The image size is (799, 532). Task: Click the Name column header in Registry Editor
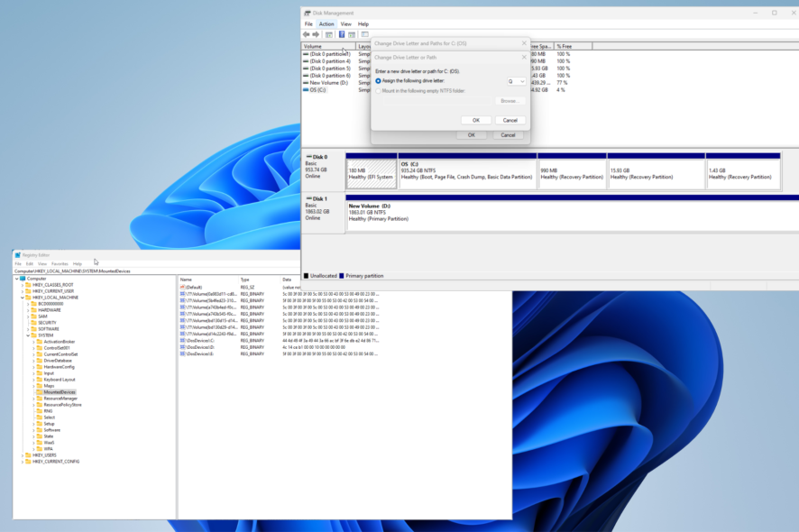click(x=208, y=280)
